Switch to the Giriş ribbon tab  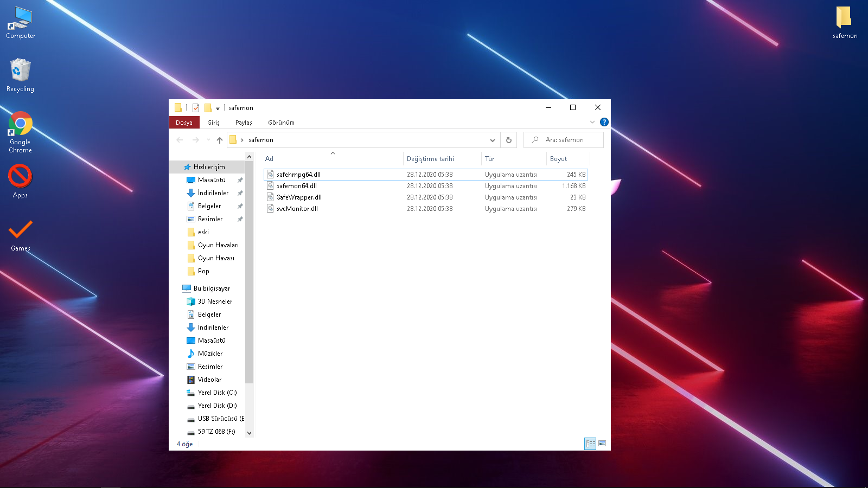tap(213, 123)
